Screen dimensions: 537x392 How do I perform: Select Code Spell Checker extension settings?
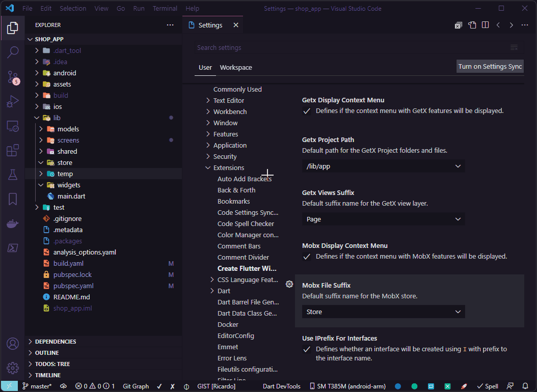246,223
